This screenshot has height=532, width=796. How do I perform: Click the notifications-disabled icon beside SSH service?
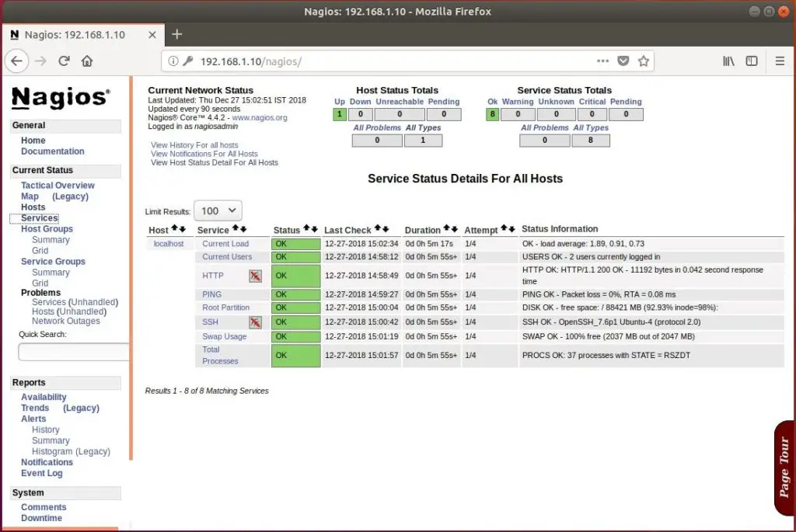click(x=255, y=322)
